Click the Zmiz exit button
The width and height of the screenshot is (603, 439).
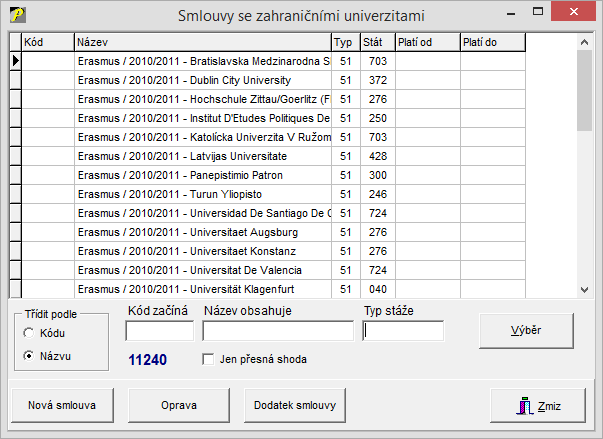(539, 406)
